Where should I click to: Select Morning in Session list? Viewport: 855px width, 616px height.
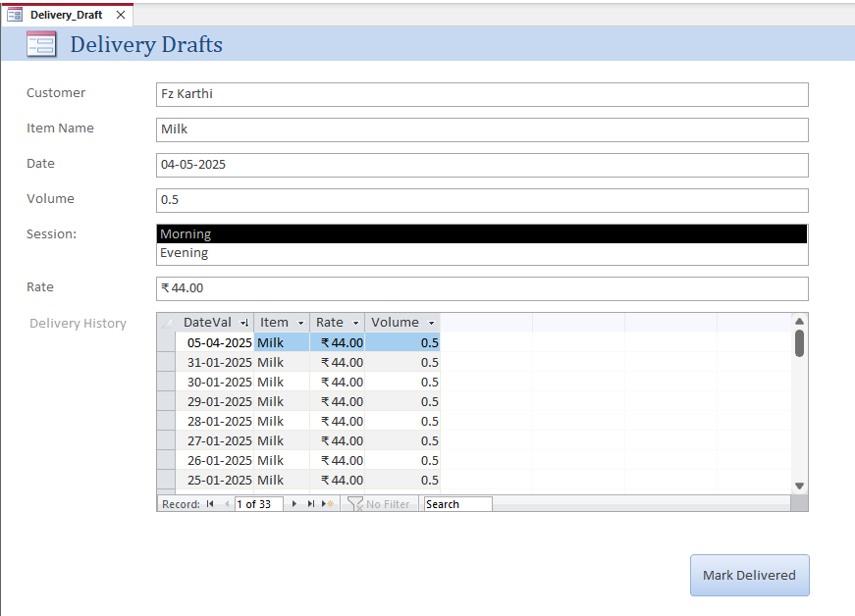point(482,234)
